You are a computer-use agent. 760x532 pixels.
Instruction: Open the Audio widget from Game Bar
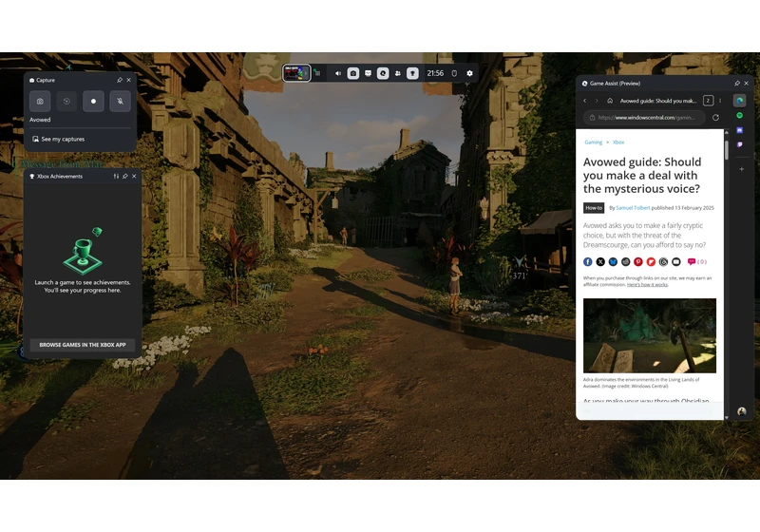[338, 73]
